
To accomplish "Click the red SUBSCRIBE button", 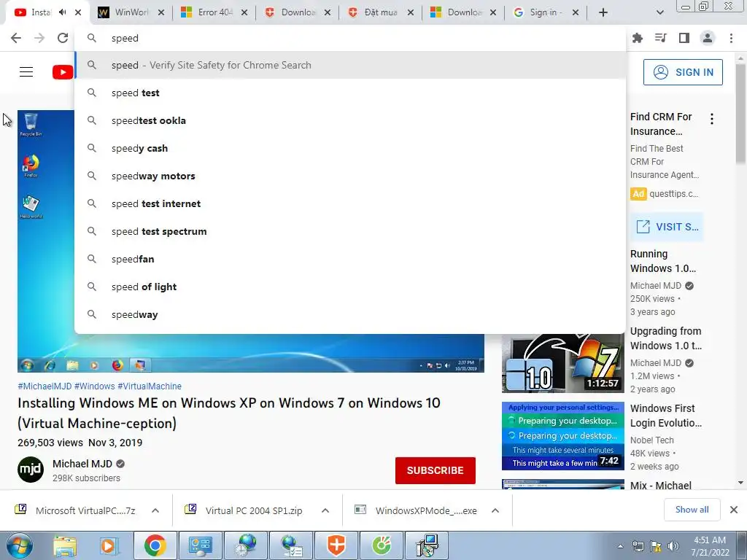I will point(435,470).
